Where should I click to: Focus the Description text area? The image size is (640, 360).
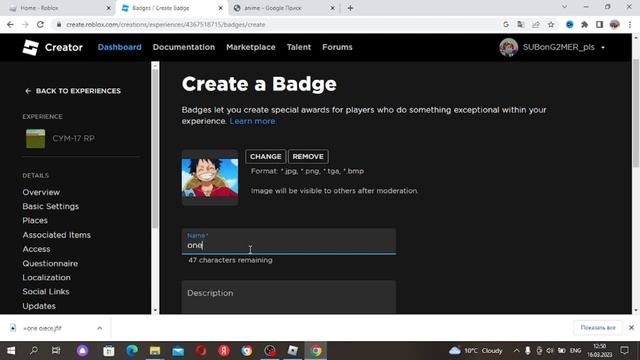click(x=289, y=297)
